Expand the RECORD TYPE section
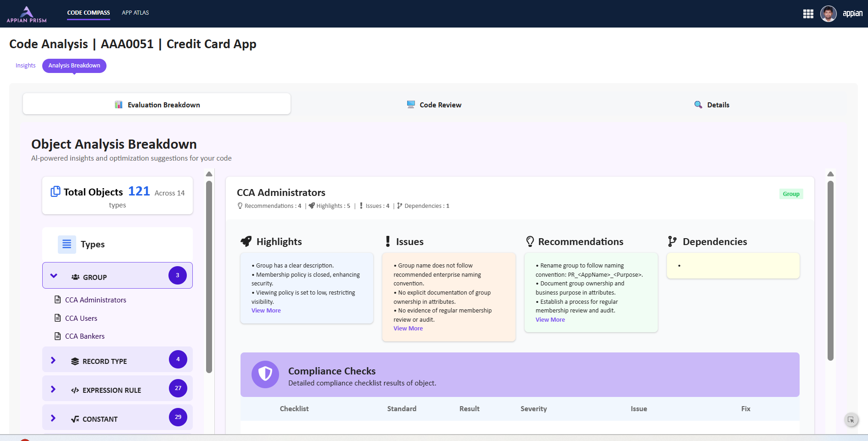This screenshot has height=441, width=868. click(53, 360)
